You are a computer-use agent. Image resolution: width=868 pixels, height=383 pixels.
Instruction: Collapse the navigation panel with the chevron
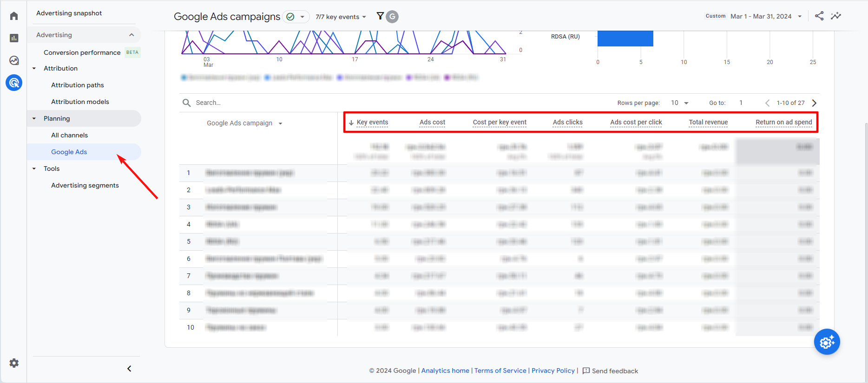tap(129, 369)
